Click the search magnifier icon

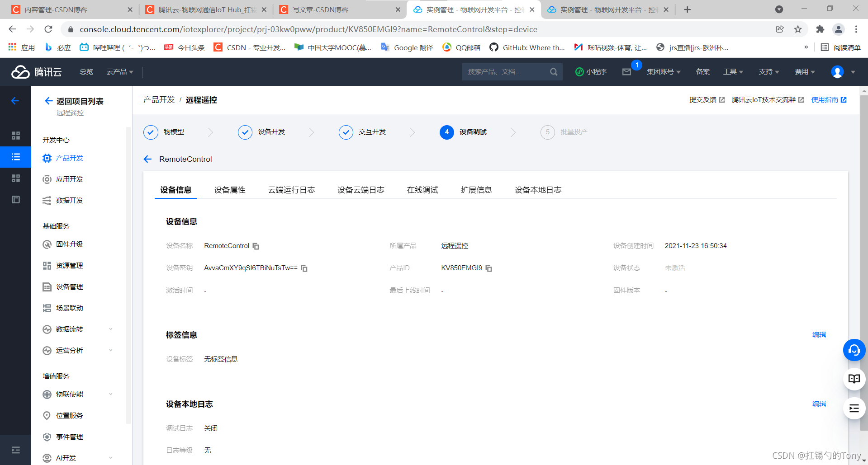tap(554, 72)
